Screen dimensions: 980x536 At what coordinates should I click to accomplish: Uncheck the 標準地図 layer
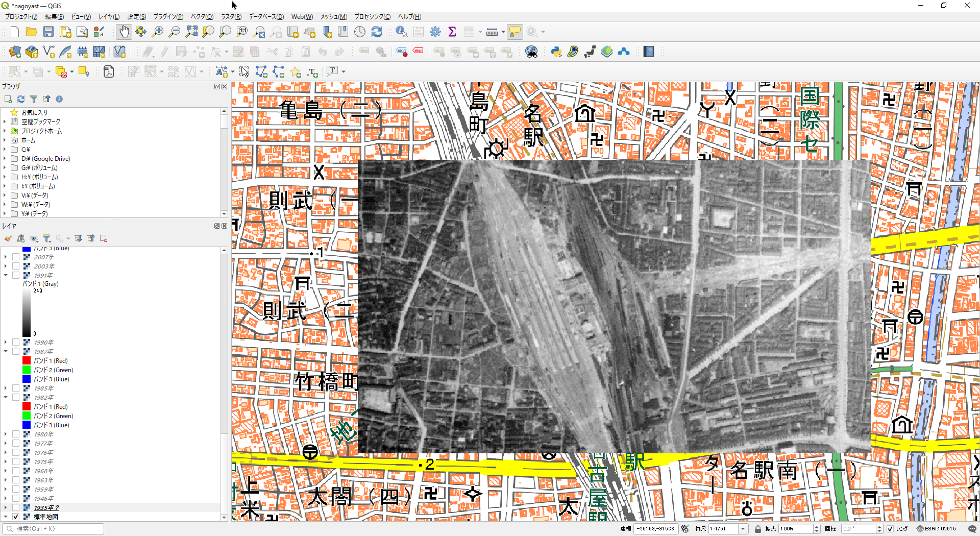15,517
